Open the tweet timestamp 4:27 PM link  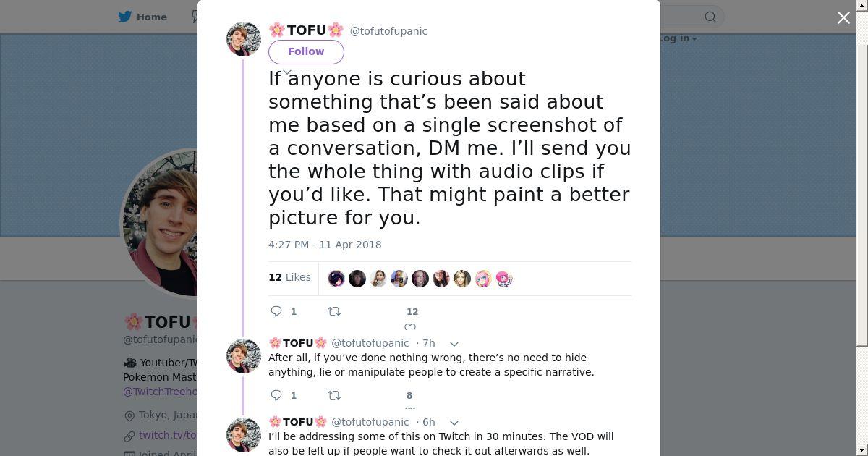[x=325, y=245]
